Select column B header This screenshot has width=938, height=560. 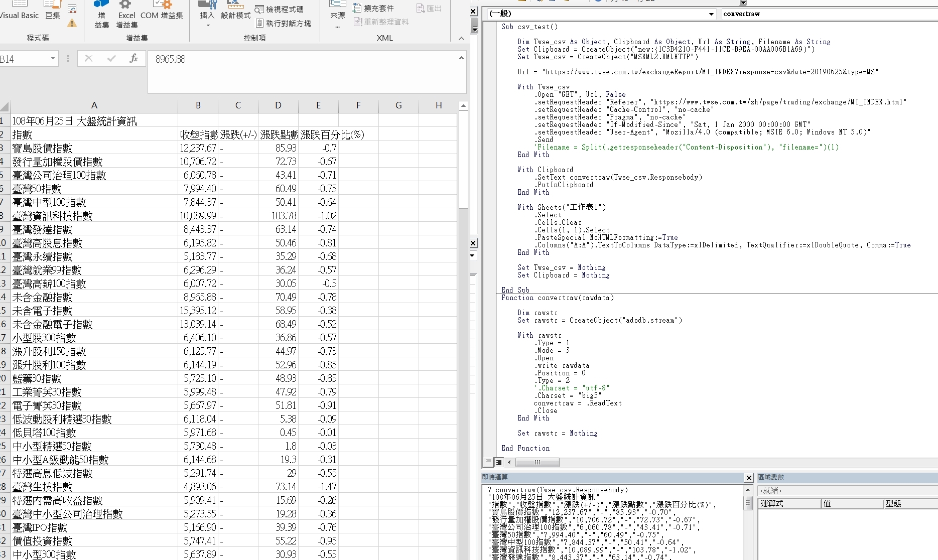click(x=198, y=105)
